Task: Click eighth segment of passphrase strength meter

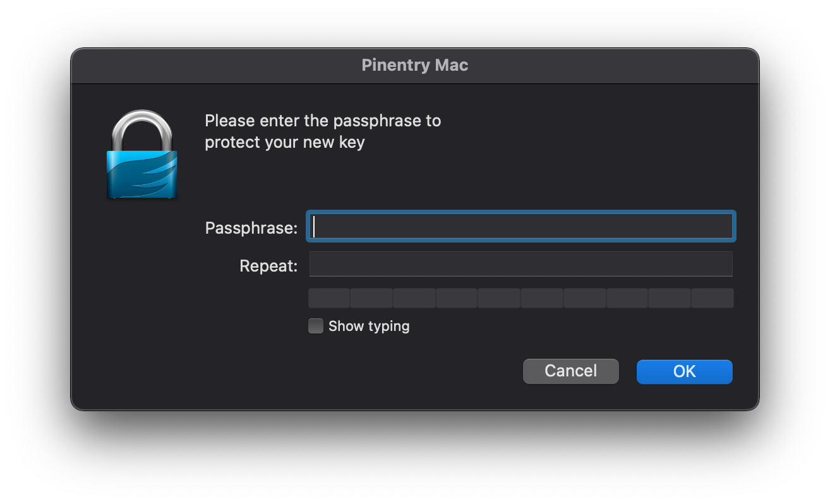Action: (627, 298)
